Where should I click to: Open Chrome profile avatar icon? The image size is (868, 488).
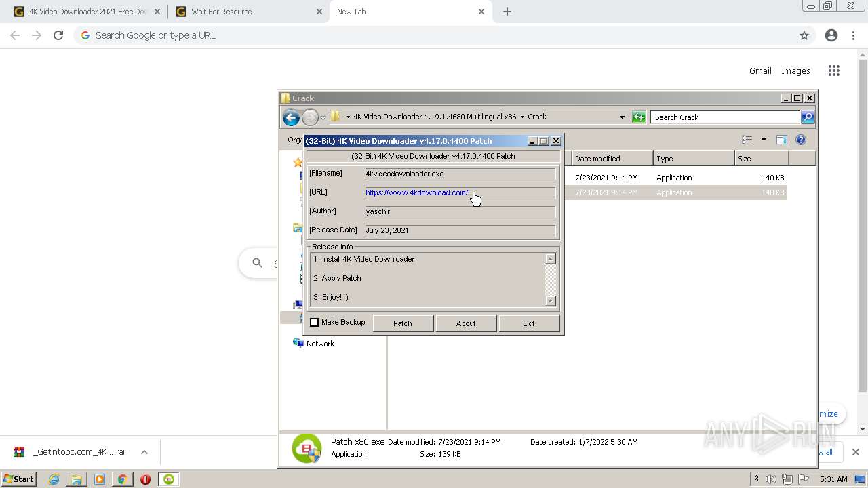click(x=831, y=35)
